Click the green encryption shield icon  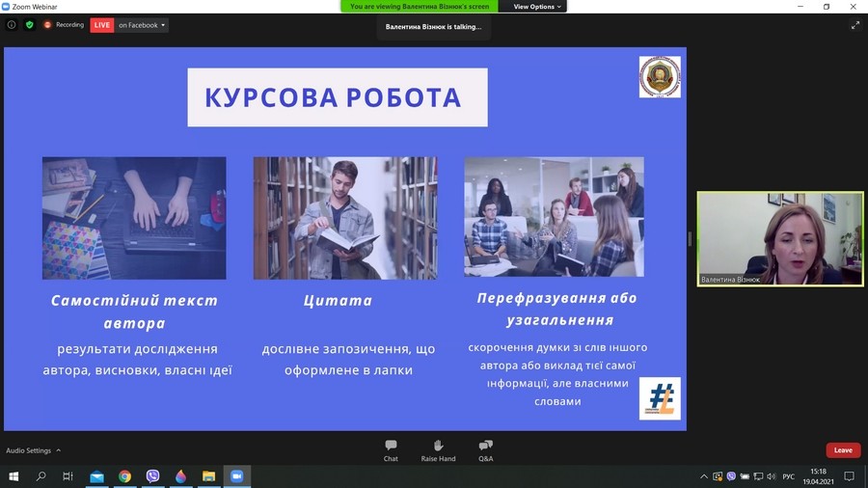tap(29, 25)
